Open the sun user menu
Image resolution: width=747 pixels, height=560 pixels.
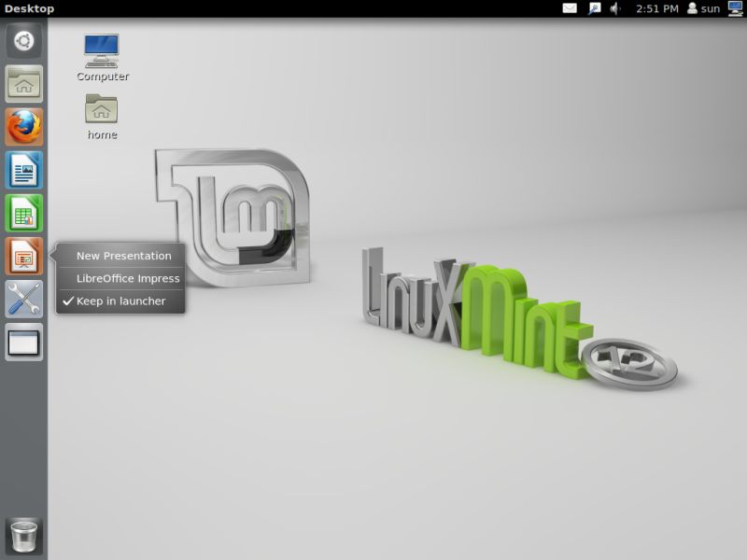point(704,8)
